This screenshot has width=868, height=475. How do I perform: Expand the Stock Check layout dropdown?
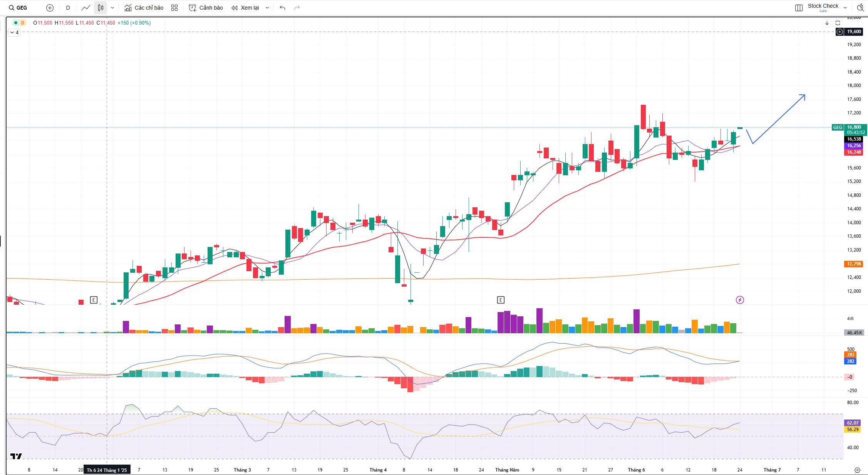845,8
